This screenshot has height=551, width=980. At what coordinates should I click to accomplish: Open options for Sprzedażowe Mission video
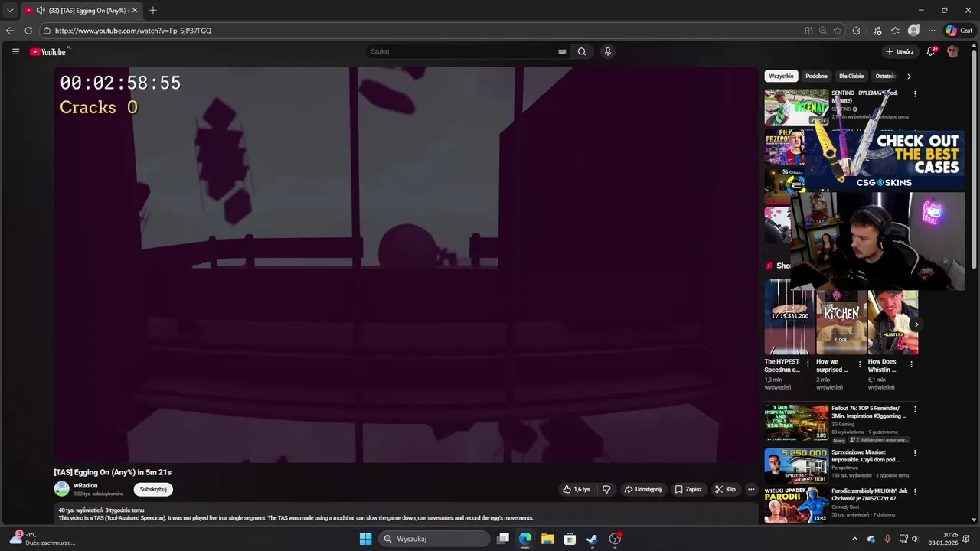[915, 453]
